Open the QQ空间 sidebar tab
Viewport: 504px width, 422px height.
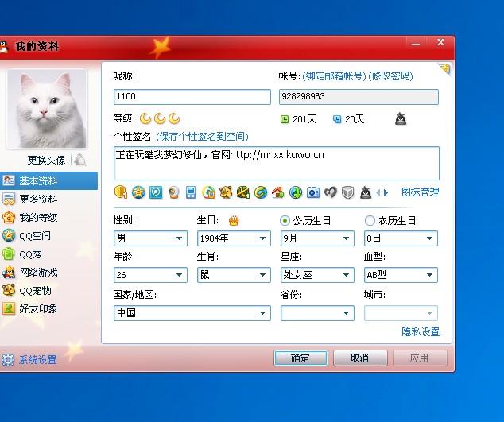(48, 235)
